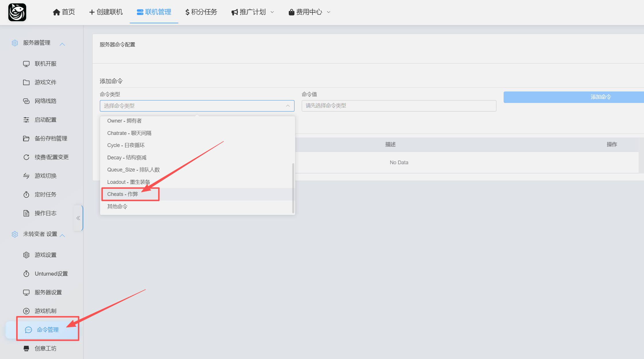The width and height of the screenshot is (644, 359).
Task: Collapse the 未转变者 设置 menu group
Action: (x=62, y=235)
